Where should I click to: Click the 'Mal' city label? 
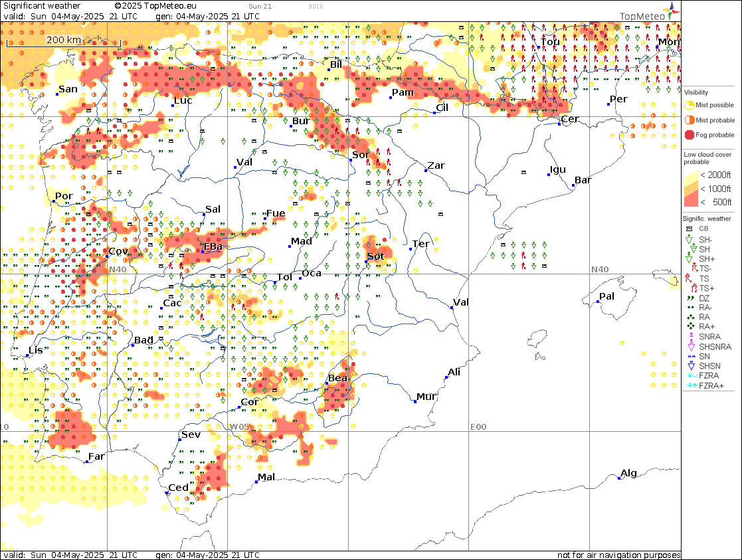pos(266,477)
